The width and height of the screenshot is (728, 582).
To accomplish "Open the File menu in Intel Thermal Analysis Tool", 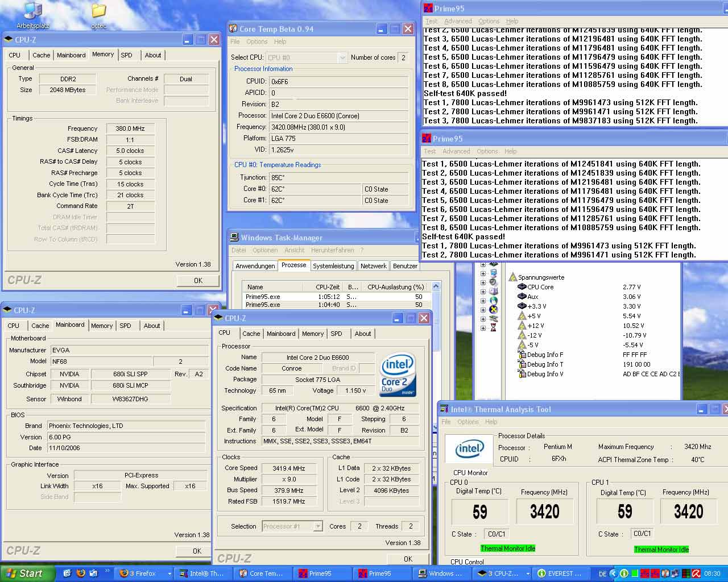I will click(x=446, y=422).
